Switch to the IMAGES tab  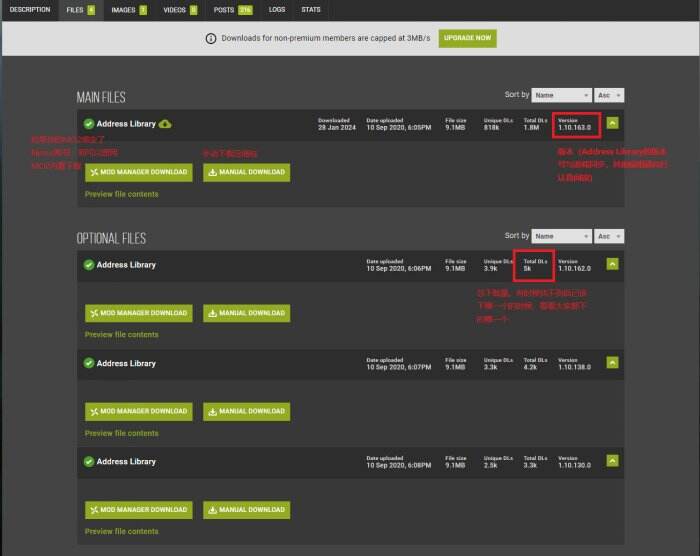coord(129,10)
